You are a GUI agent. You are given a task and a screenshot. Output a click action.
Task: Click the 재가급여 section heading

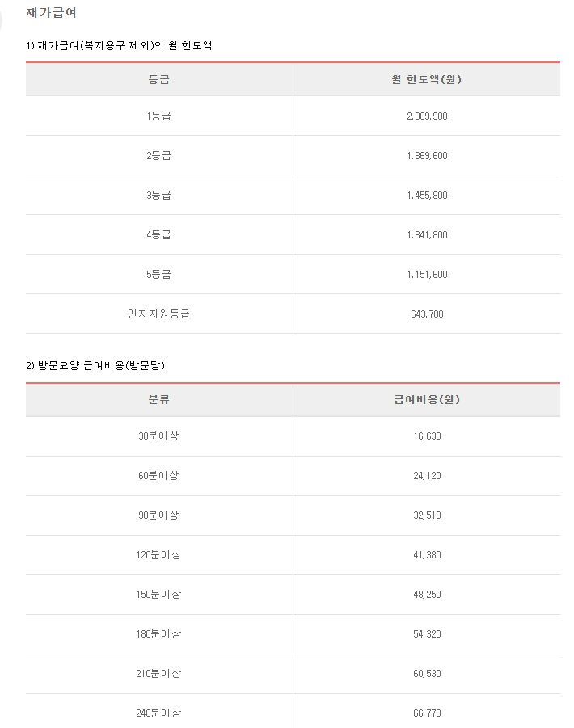pyautogui.click(x=51, y=13)
